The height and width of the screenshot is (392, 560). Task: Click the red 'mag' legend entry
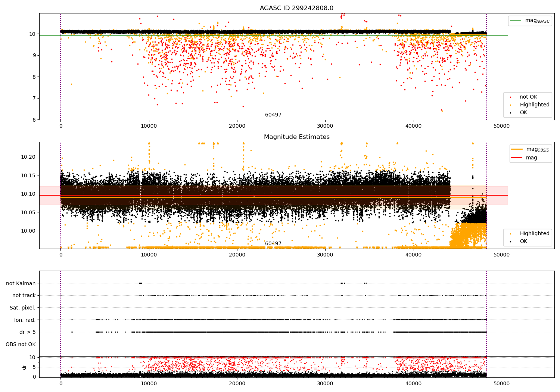click(525, 158)
